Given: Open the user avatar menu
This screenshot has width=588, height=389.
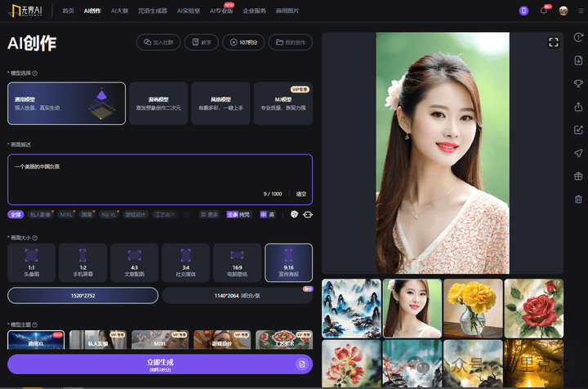Looking at the screenshot, I should (563, 11).
